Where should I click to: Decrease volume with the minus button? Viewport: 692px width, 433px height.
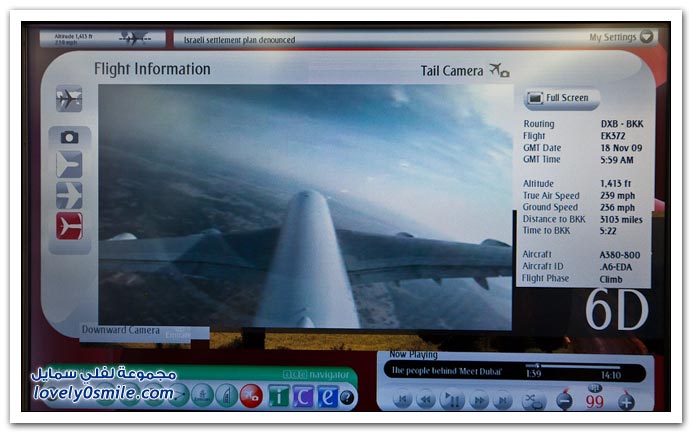564,401
